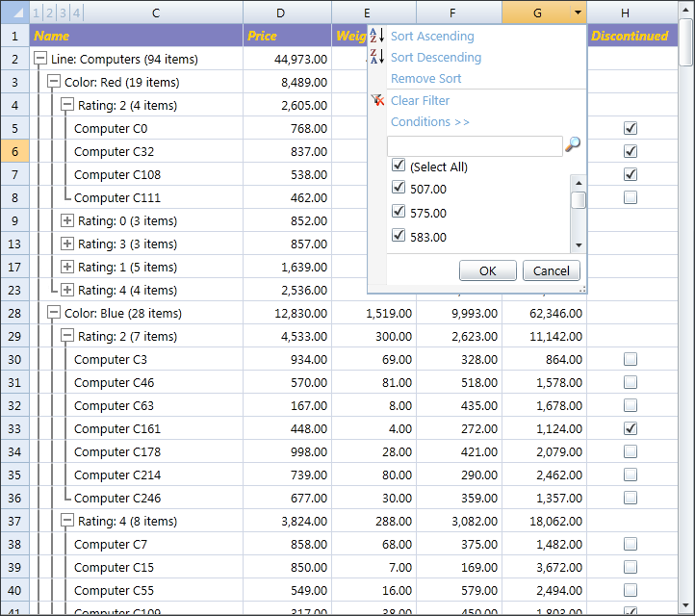This screenshot has width=695, height=616.
Task: Click the column G filter dropdown arrow
Action: point(578,13)
